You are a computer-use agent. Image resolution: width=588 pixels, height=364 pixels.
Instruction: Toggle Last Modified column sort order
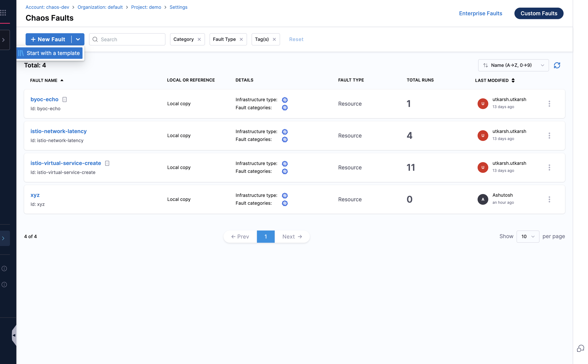coord(513,80)
